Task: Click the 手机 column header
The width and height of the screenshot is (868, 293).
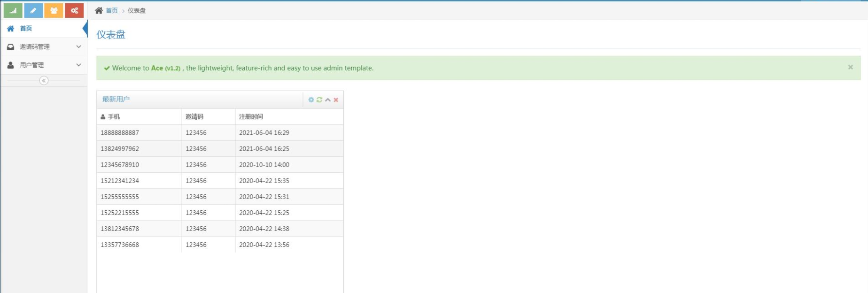Action: pyautogui.click(x=114, y=116)
